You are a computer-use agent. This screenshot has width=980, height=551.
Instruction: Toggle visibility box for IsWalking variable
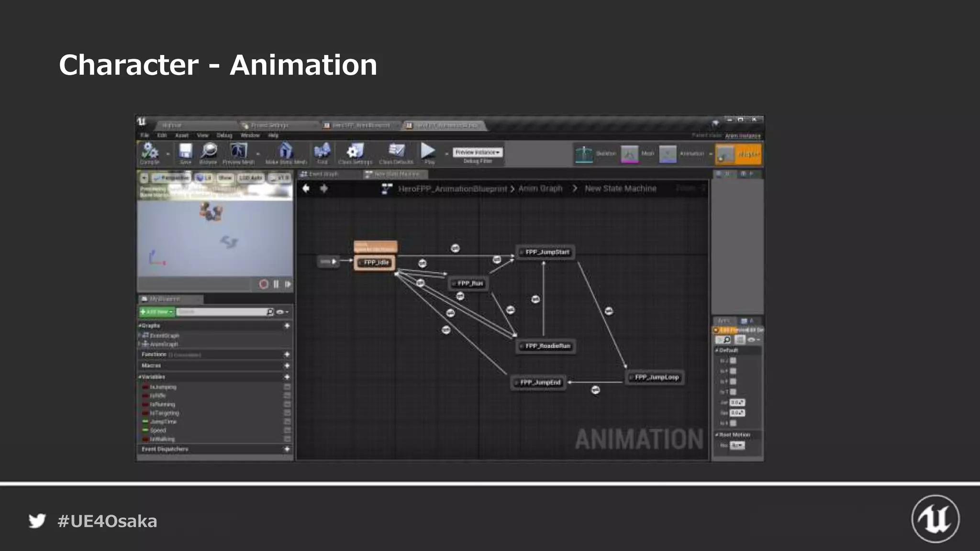click(287, 439)
